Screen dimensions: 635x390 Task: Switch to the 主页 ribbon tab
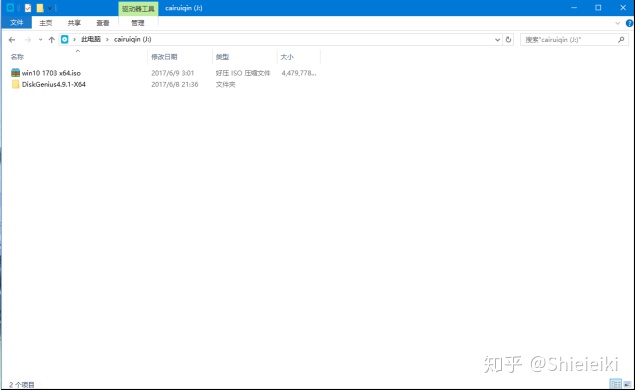click(45, 23)
